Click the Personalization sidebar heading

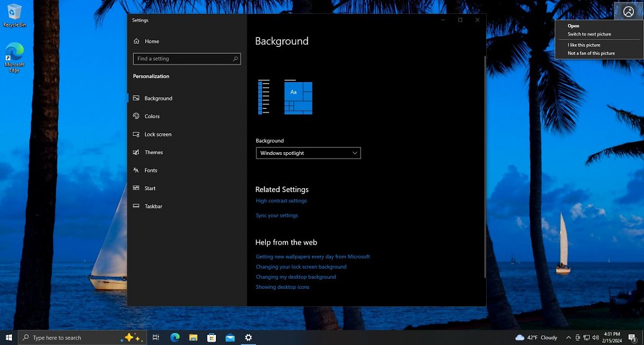[x=151, y=76]
